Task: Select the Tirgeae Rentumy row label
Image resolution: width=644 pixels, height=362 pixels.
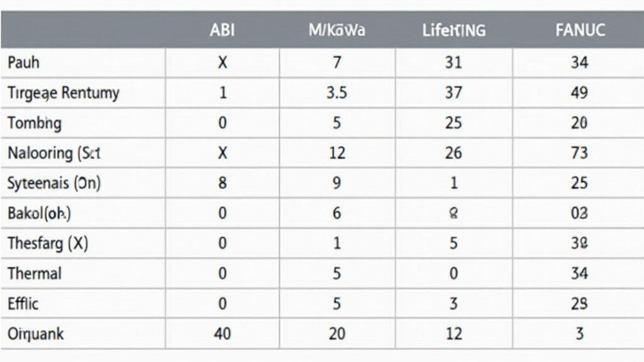Action: (x=63, y=93)
